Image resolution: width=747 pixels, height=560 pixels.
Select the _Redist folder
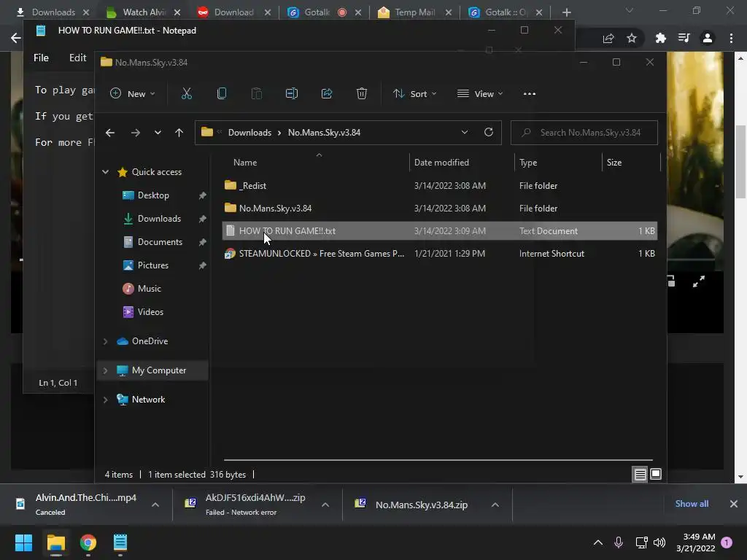click(440, 186)
